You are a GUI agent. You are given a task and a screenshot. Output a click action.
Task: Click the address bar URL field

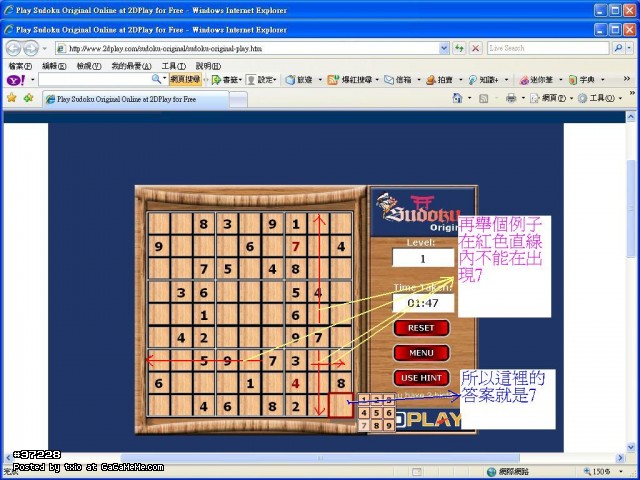[247, 48]
